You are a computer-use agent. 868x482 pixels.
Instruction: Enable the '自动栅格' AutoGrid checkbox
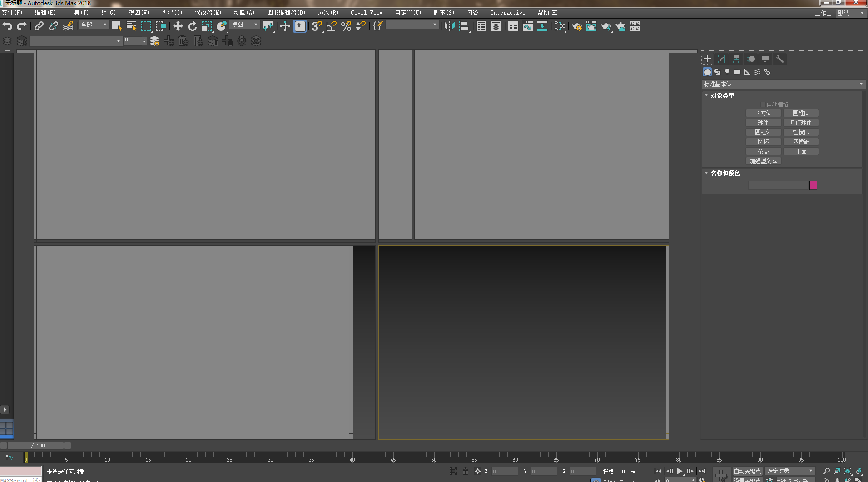pos(763,104)
